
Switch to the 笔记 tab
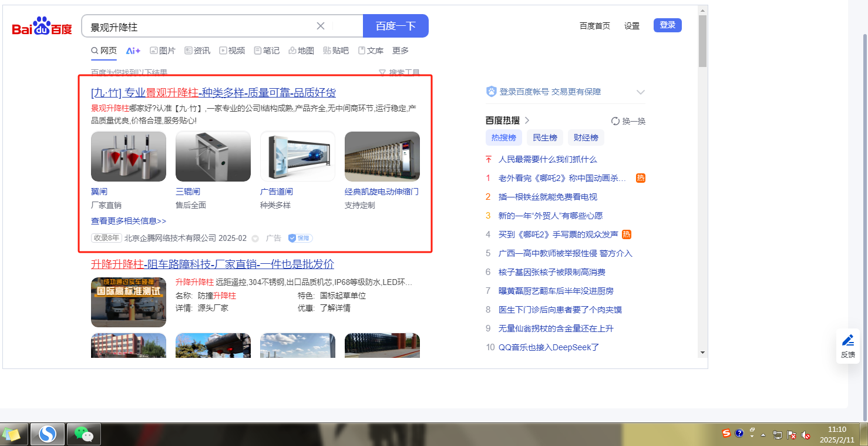click(x=267, y=51)
